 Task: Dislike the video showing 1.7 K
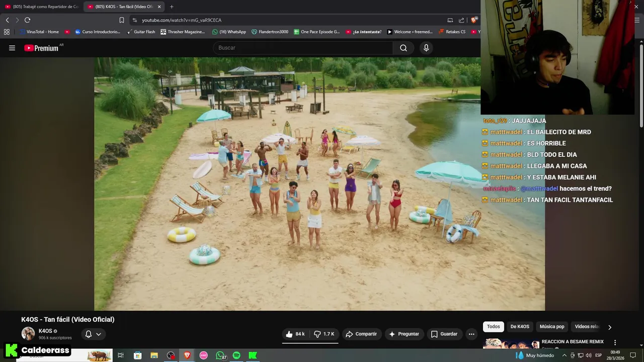(324, 334)
